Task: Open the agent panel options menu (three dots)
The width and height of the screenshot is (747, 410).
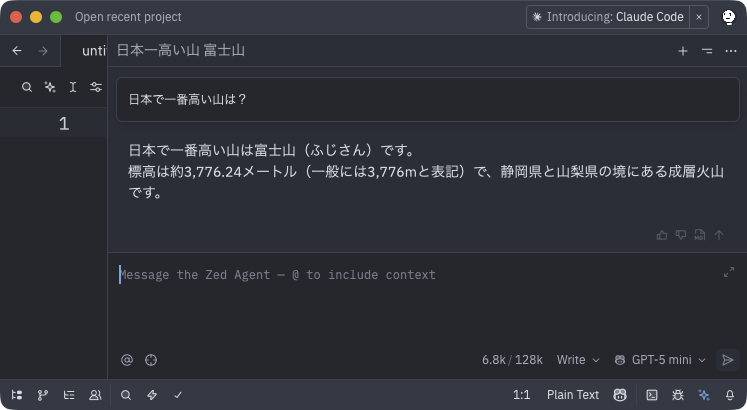Action: [731, 51]
